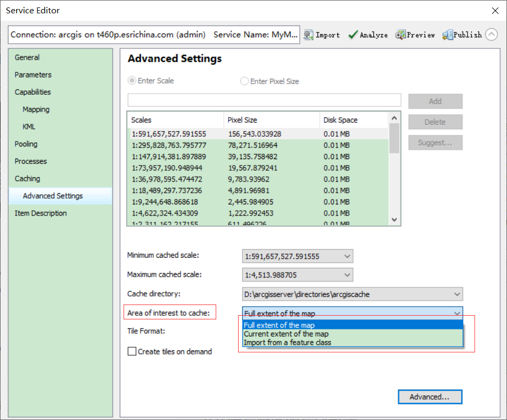
Task: Click the connection and service name field
Action: click(154, 35)
